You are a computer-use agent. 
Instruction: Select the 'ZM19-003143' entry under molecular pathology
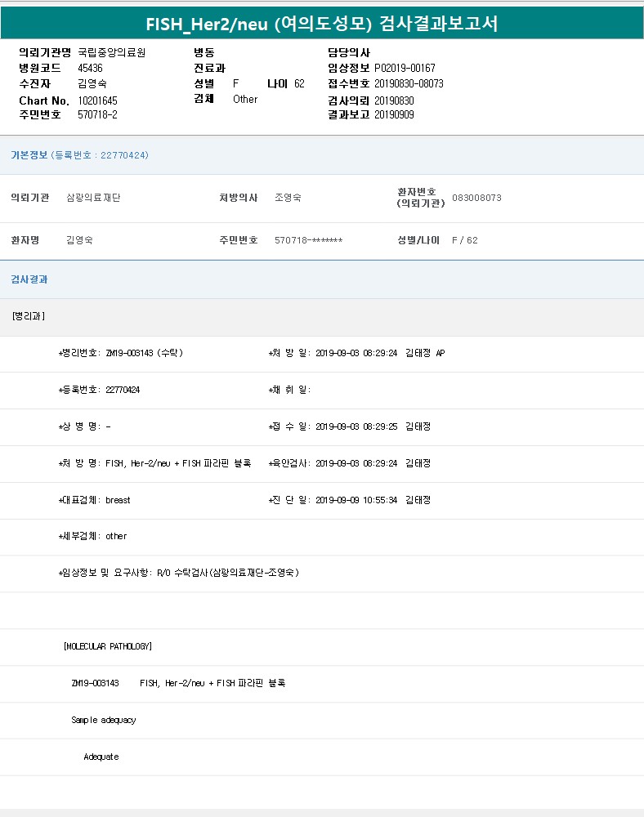[96, 683]
